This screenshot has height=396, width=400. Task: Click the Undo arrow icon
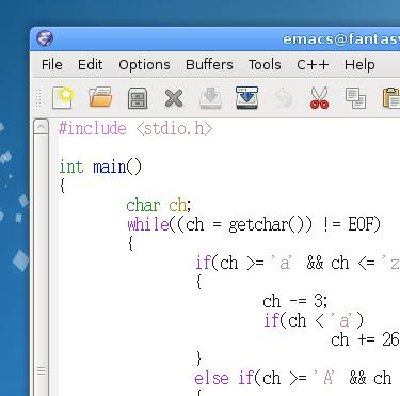coord(283,99)
